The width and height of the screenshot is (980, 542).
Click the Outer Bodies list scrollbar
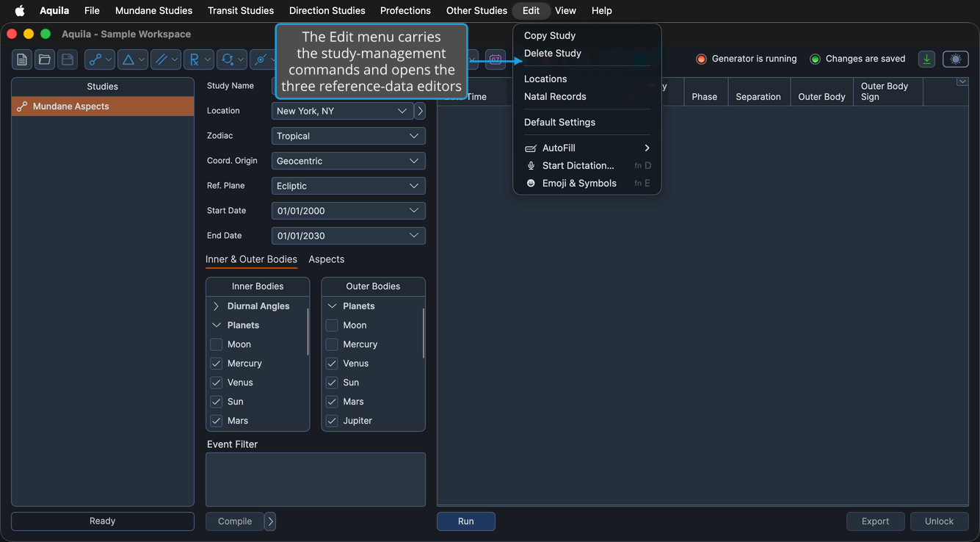(x=423, y=333)
